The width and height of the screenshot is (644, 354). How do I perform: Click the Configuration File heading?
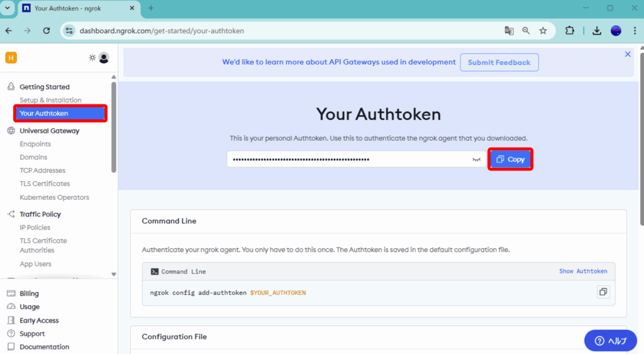point(174,337)
